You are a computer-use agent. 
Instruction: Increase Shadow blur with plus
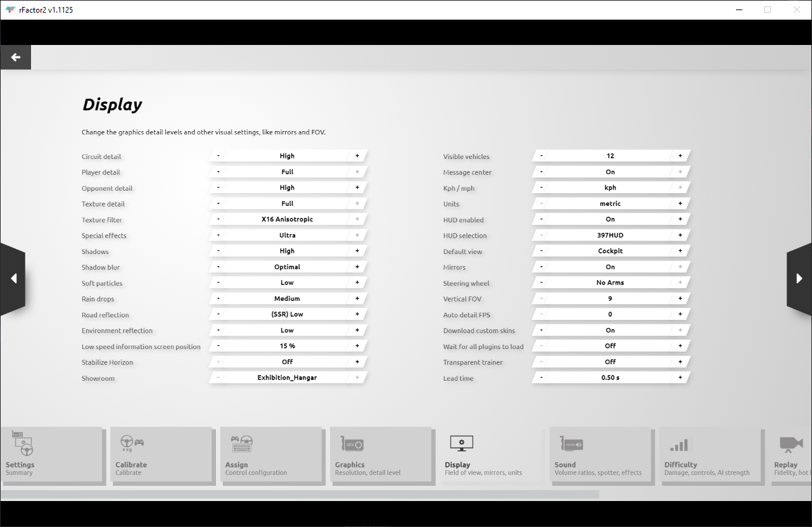pos(357,267)
